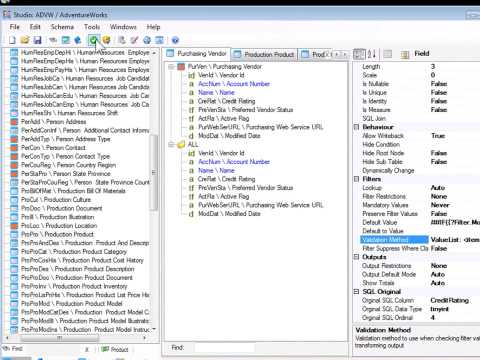The height and width of the screenshot is (360, 480).
Task: Select CreRat \ Credit Rating under ALL
Action: 226,179
